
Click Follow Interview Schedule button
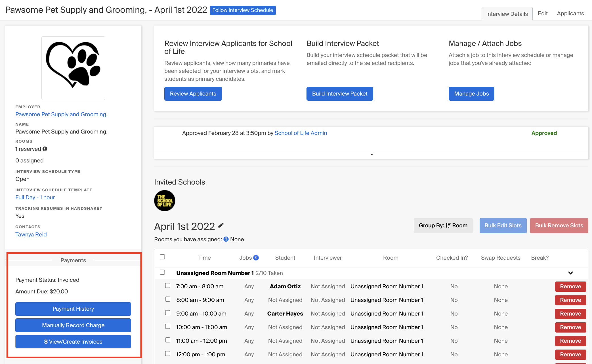(x=243, y=10)
